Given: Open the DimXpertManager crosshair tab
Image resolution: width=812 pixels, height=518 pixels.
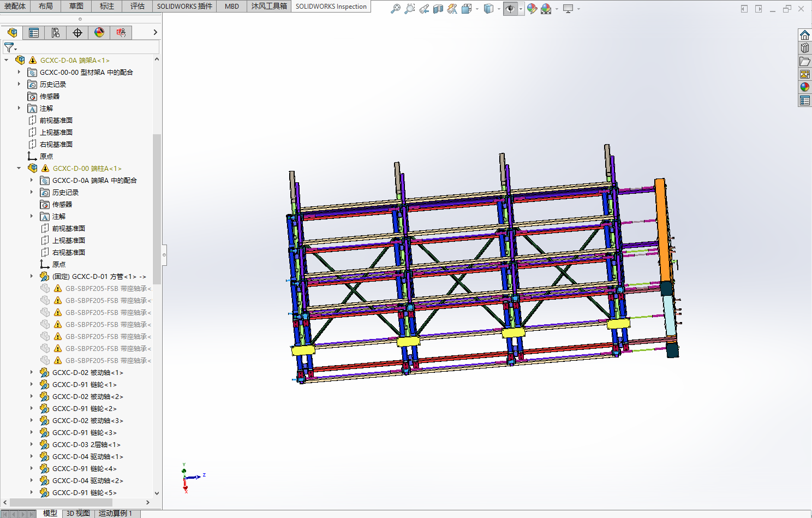Looking at the screenshot, I should (x=77, y=33).
